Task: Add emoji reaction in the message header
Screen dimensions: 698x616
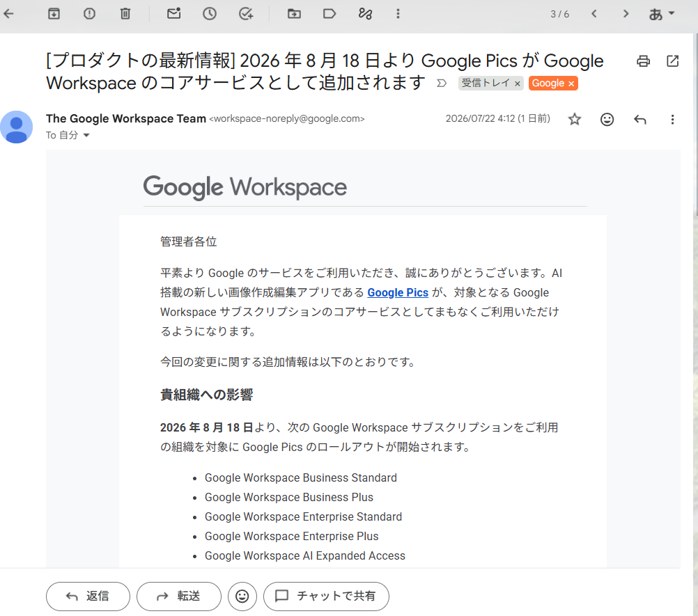Action: [x=607, y=119]
